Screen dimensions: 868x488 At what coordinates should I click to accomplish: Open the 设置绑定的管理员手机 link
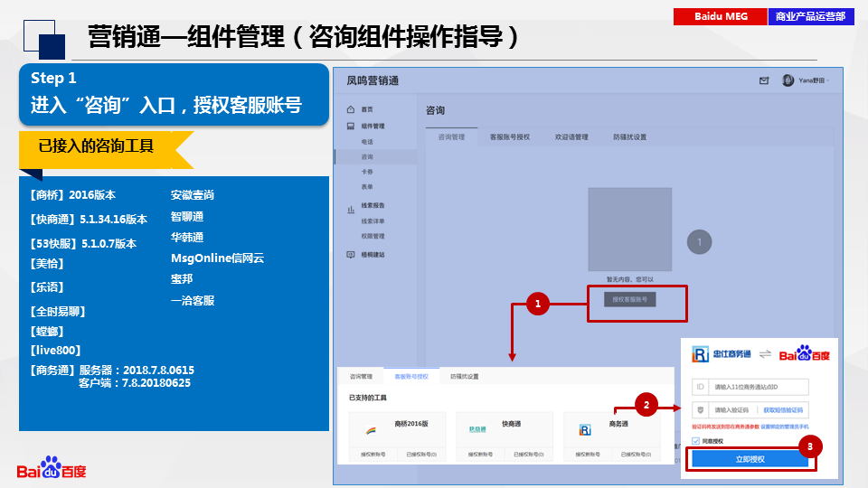tap(785, 427)
